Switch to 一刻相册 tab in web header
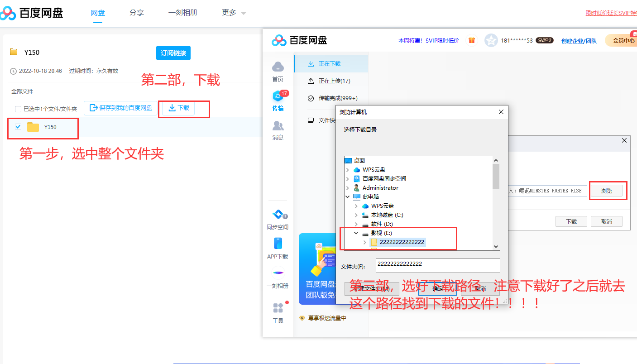The height and width of the screenshot is (364, 637). tap(183, 13)
